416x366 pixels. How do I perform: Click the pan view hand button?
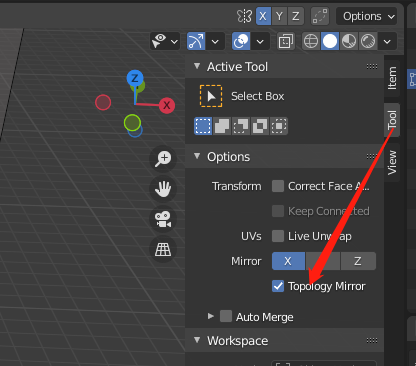click(163, 189)
